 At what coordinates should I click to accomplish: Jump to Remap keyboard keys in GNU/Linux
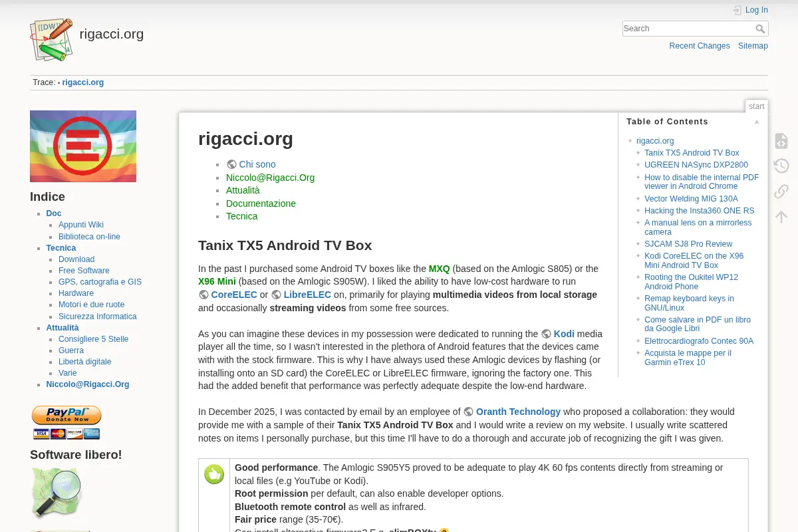[x=689, y=303]
